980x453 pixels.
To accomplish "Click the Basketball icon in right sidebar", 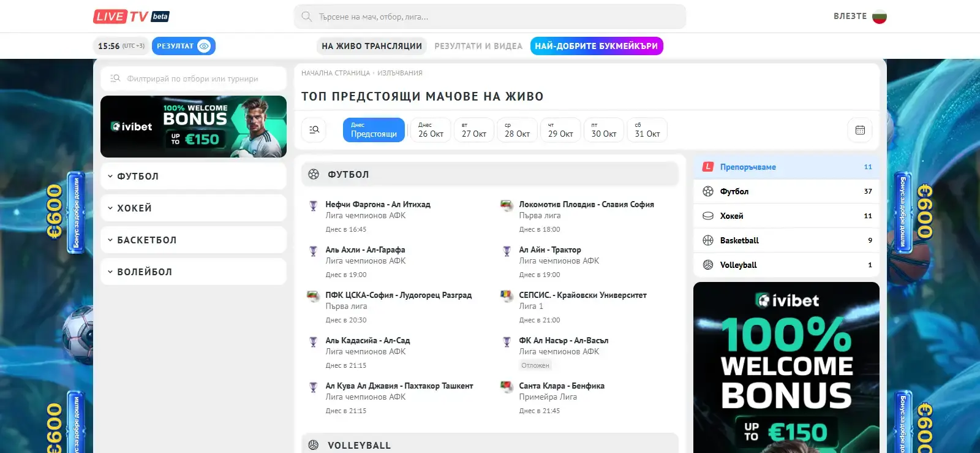I will tap(708, 240).
